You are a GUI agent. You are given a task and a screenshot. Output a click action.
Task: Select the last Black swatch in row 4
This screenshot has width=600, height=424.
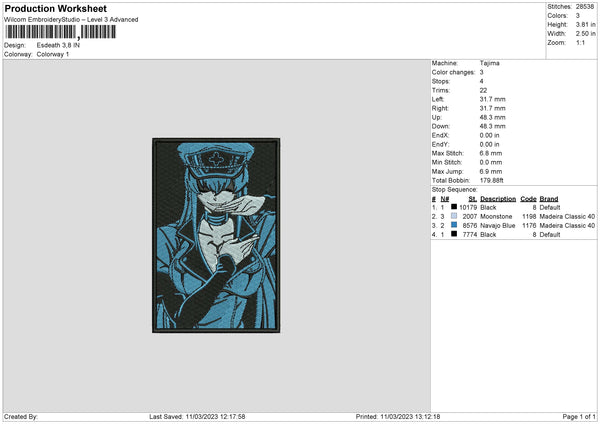(x=454, y=234)
